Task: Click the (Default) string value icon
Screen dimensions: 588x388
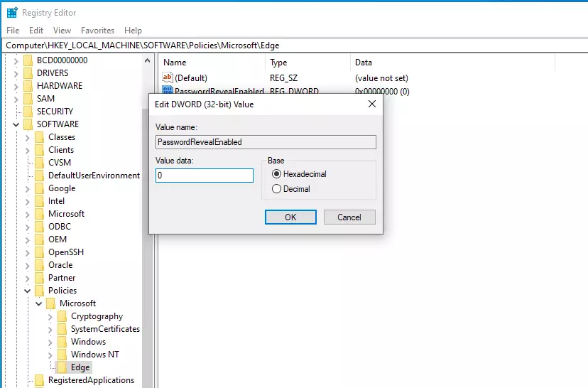Action: (x=168, y=77)
